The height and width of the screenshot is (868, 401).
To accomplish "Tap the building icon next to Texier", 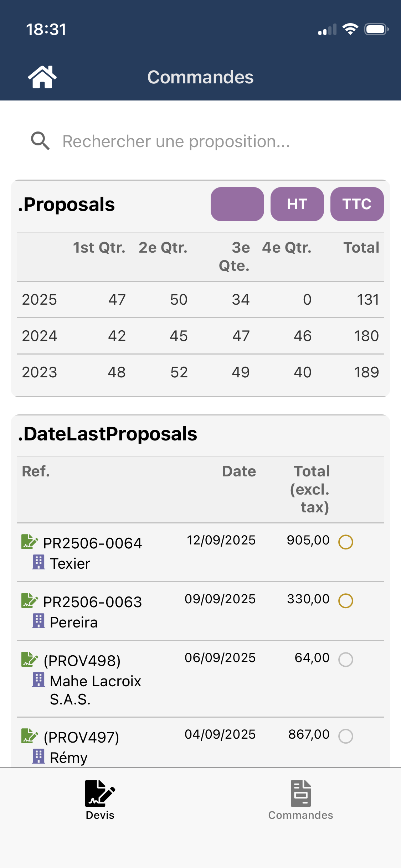I will 38,562.
